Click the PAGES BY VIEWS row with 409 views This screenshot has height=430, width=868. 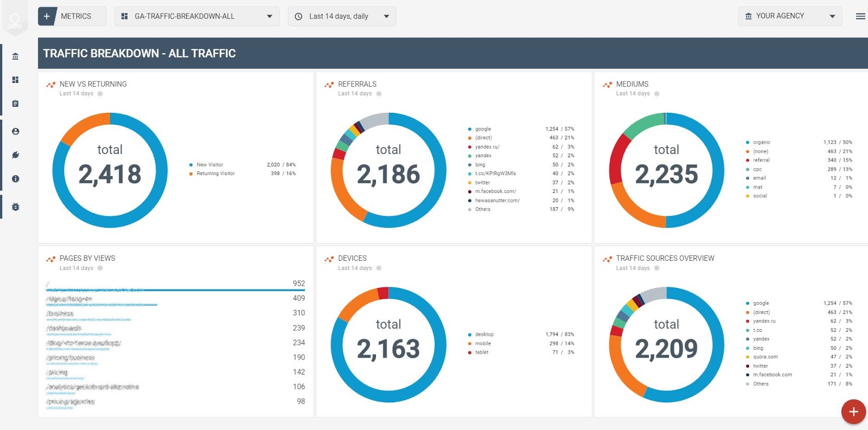pos(176,300)
